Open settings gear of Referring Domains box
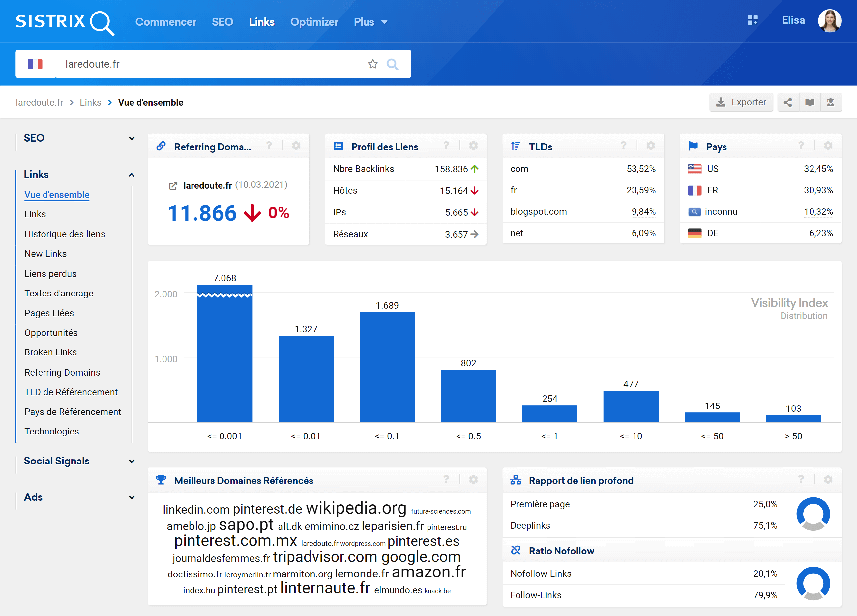The image size is (857, 616). click(296, 146)
